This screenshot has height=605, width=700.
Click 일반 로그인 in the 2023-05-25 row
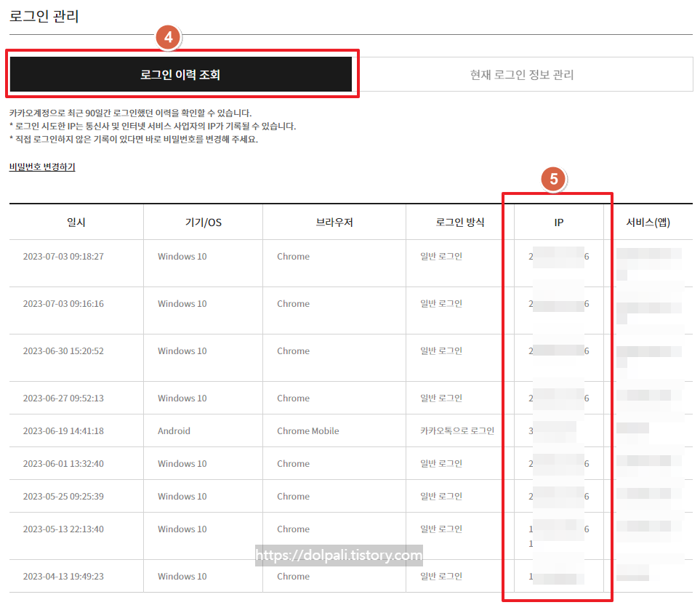pyautogui.click(x=441, y=496)
